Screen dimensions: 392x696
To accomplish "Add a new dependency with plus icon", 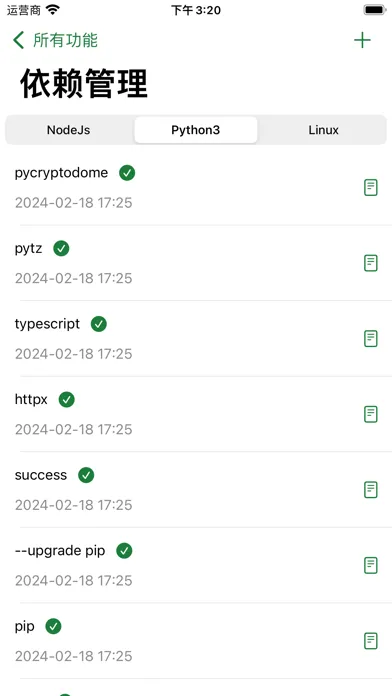I will point(362,40).
